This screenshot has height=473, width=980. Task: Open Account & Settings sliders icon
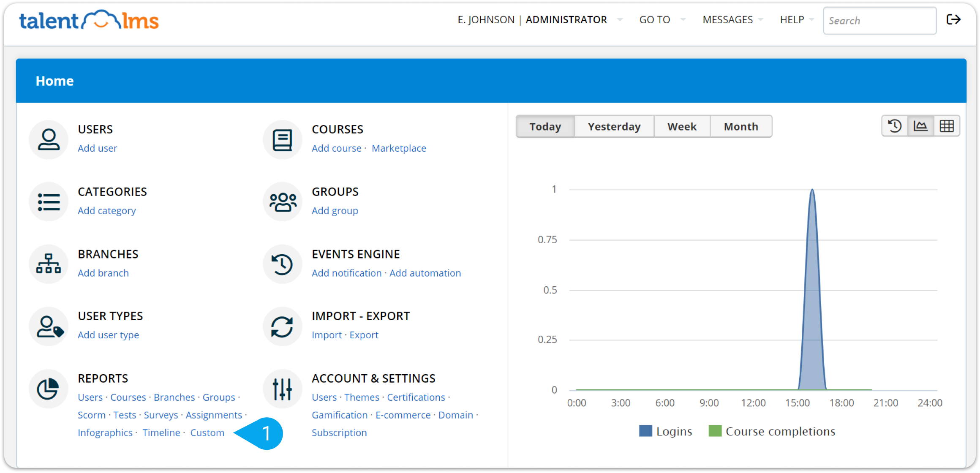click(x=282, y=389)
